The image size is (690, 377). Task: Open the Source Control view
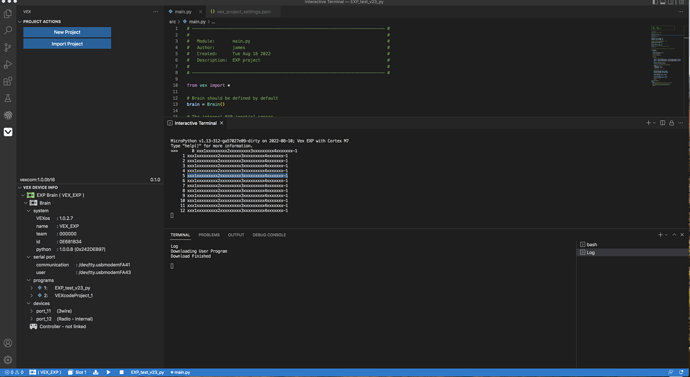pyautogui.click(x=7, y=48)
